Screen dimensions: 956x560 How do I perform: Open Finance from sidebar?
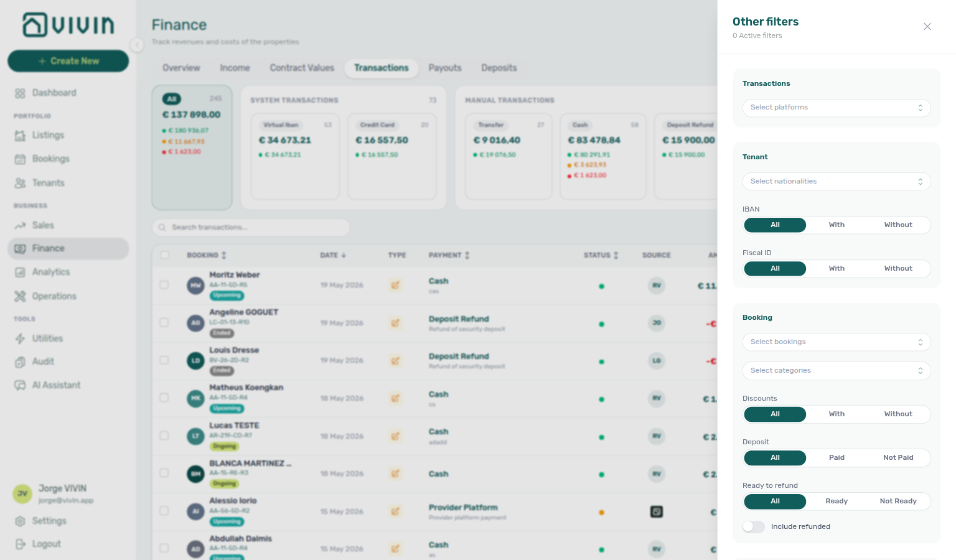[x=68, y=248]
